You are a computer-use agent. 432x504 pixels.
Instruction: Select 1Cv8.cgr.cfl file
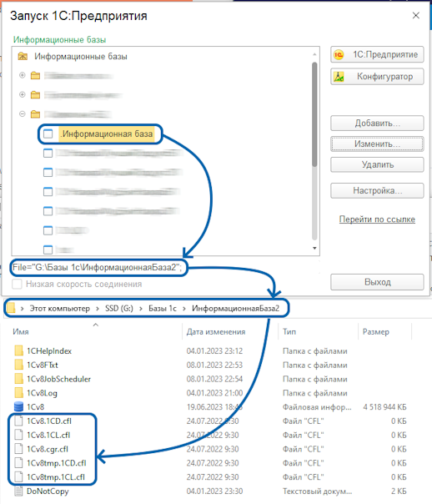click(x=48, y=449)
